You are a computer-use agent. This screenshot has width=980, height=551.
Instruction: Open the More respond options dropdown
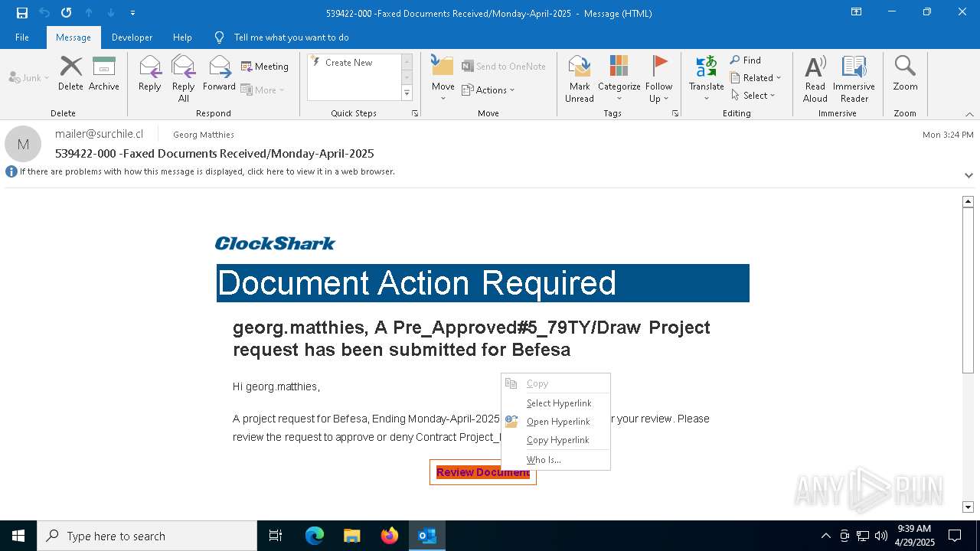click(263, 90)
